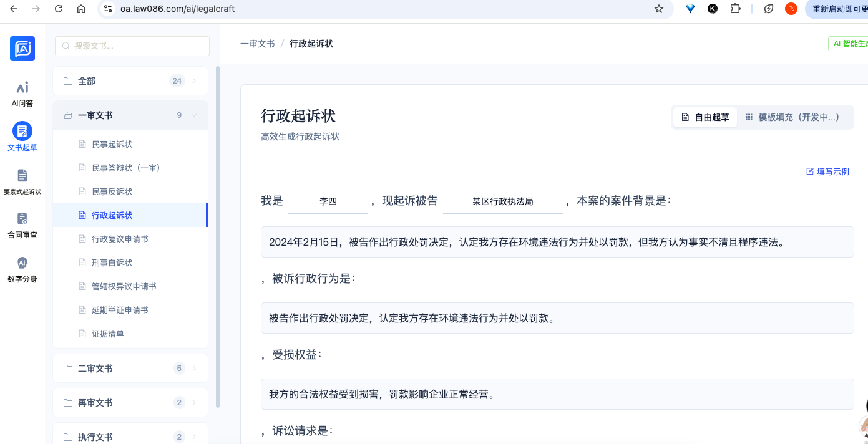Click the browser back arrow
The width and height of the screenshot is (868, 444).
click(14, 9)
